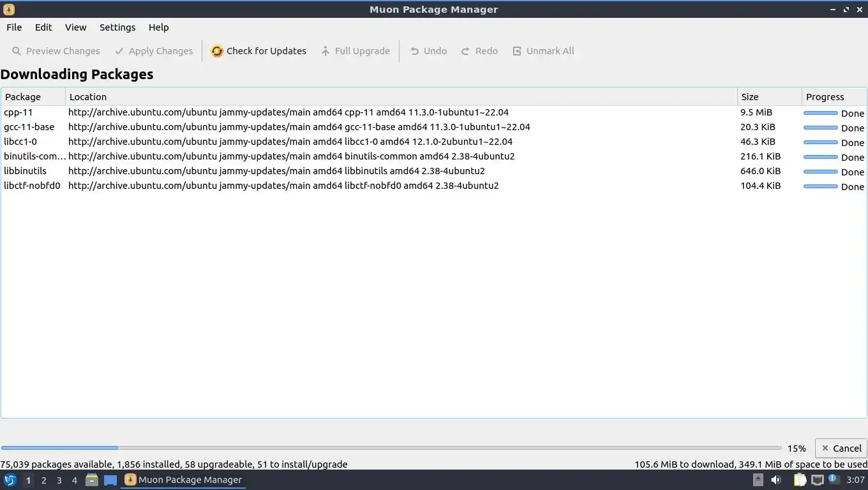Click Unmark All in the toolbar
Image resolution: width=868 pixels, height=490 pixels.
[x=543, y=51]
